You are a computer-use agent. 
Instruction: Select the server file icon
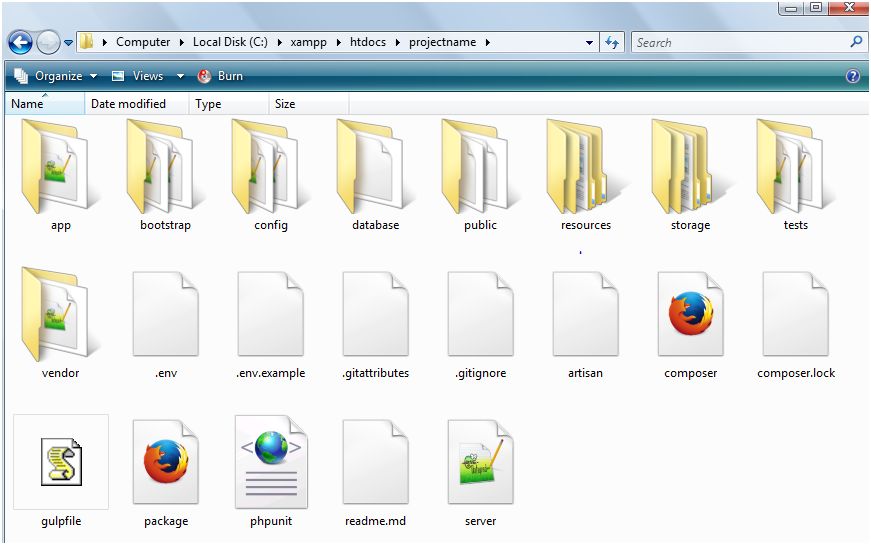click(480, 462)
